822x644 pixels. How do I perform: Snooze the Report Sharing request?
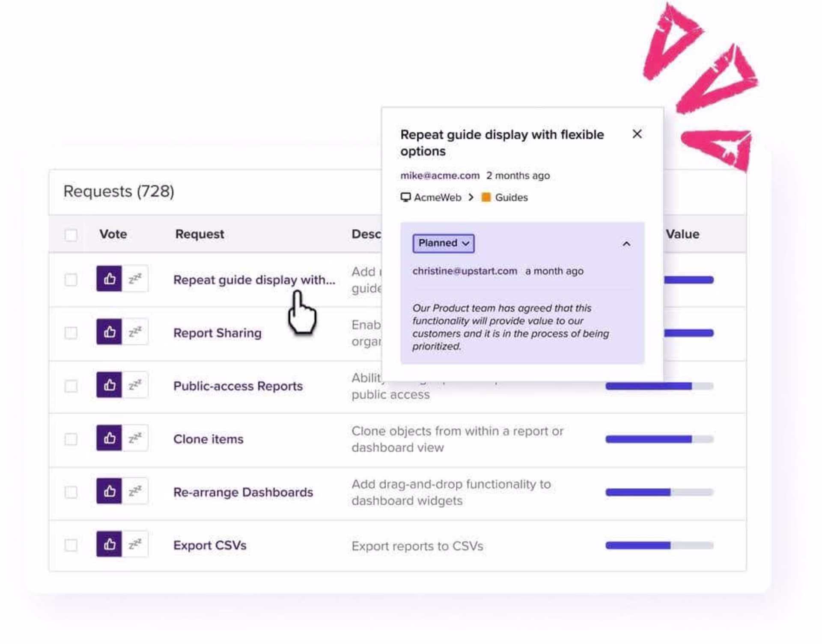[x=135, y=332]
